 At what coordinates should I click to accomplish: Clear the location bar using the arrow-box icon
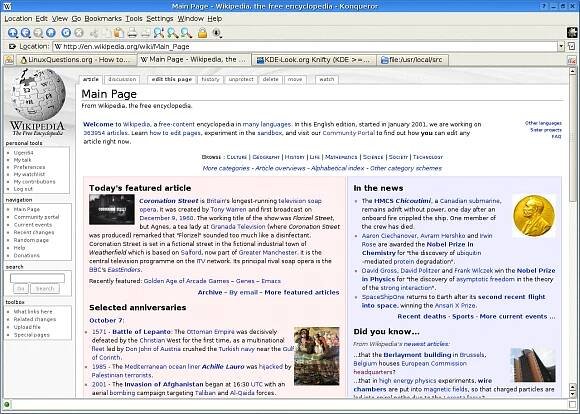tap(12, 47)
